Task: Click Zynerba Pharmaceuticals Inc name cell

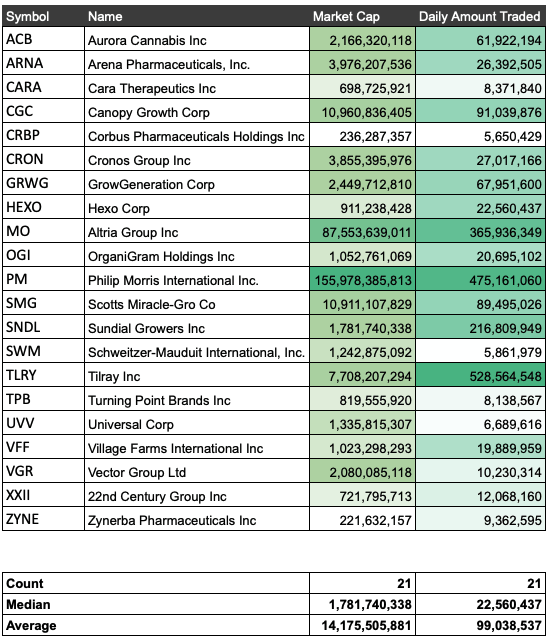Action: (x=197, y=519)
